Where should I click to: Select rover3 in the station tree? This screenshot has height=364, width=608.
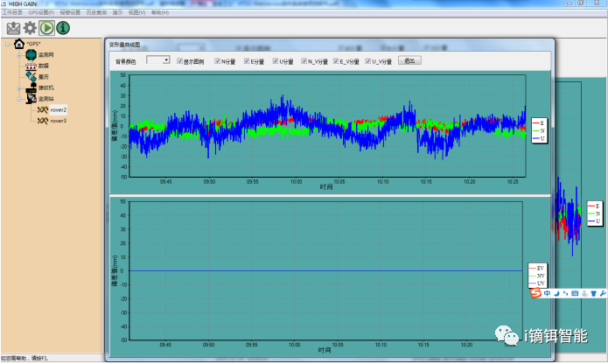tap(58, 121)
